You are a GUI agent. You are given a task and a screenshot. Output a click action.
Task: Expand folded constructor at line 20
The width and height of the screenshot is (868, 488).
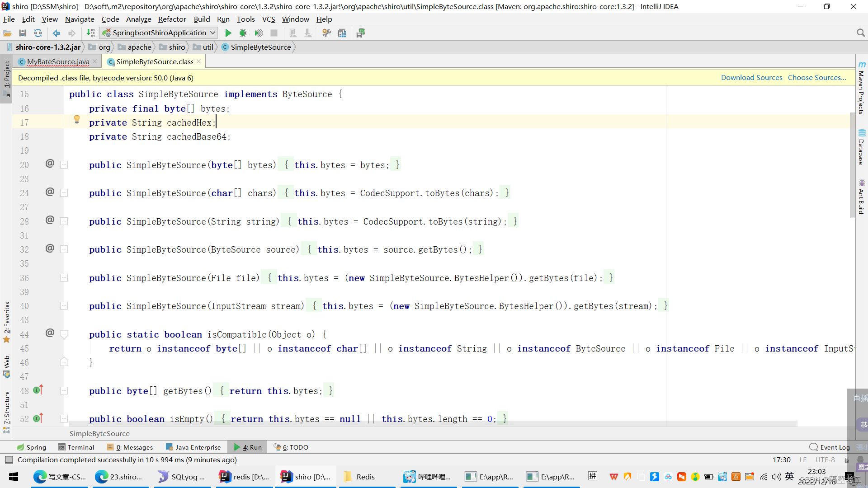[64, 165]
